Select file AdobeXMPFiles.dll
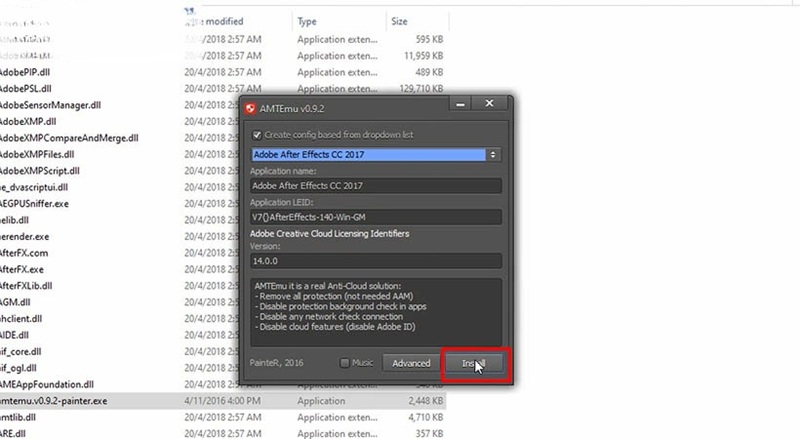Viewport: 800px width, 439px height. pos(37,154)
